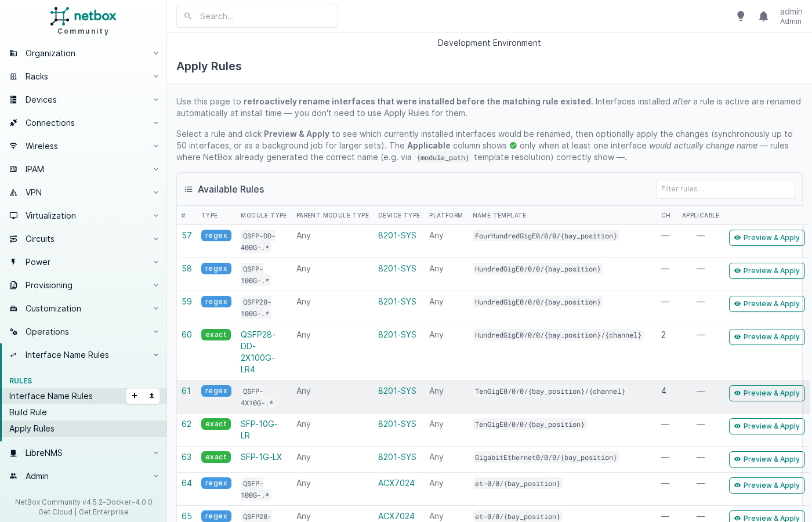Screen dimensions: 812x522
Task: Click the import icon beside Interface Name Rules
Action: coord(151,396)
